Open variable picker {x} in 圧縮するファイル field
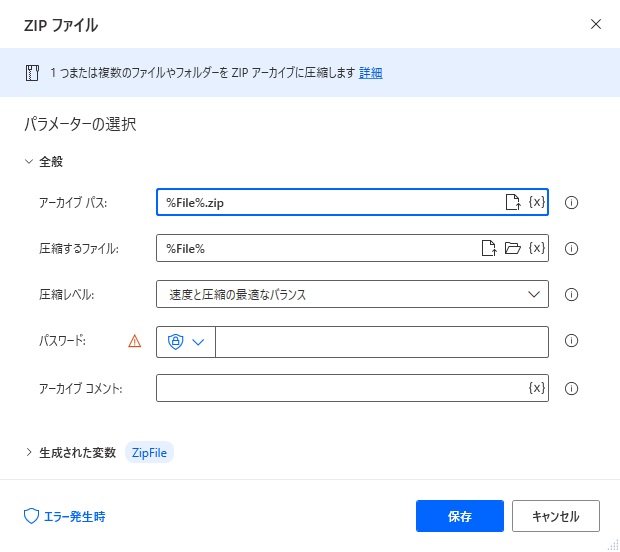The width and height of the screenshot is (620, 552). pos(537,248)
